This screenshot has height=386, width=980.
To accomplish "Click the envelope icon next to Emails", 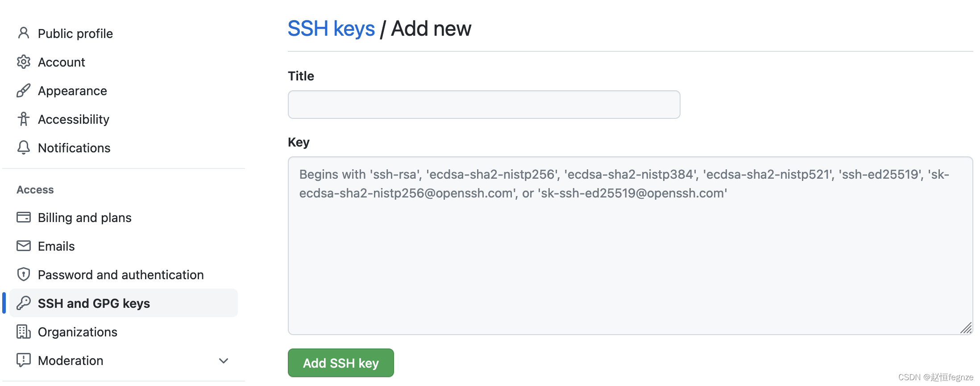I will [x=24, y=246].
